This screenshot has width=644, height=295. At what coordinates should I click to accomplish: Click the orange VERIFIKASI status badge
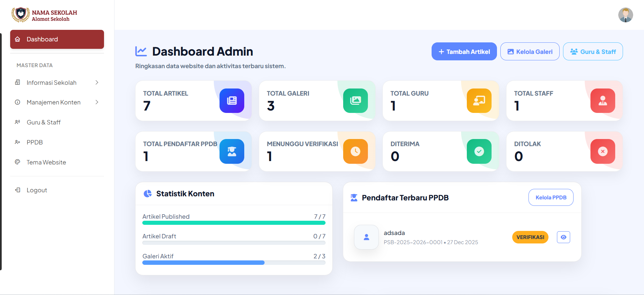[530, 237]
